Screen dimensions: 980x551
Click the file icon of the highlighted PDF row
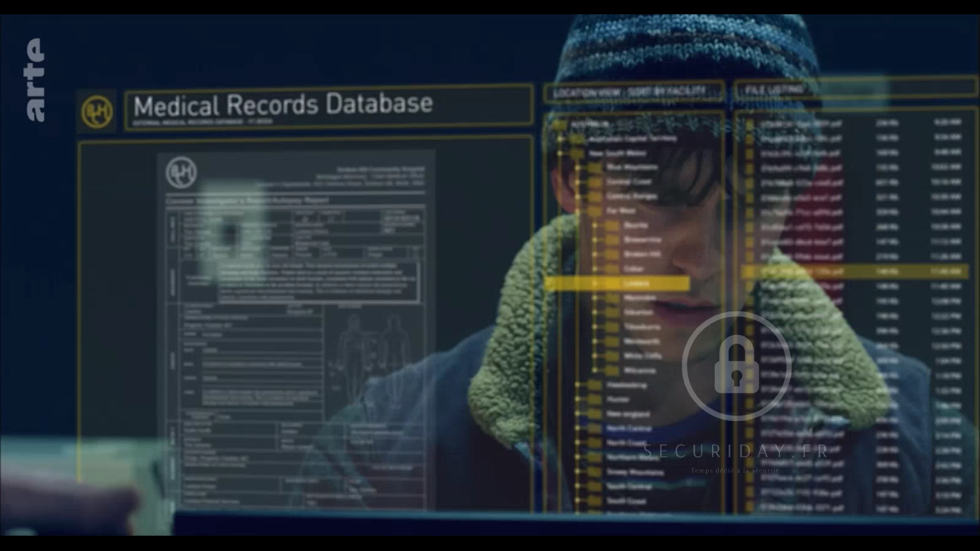click(x=749, y=271)
